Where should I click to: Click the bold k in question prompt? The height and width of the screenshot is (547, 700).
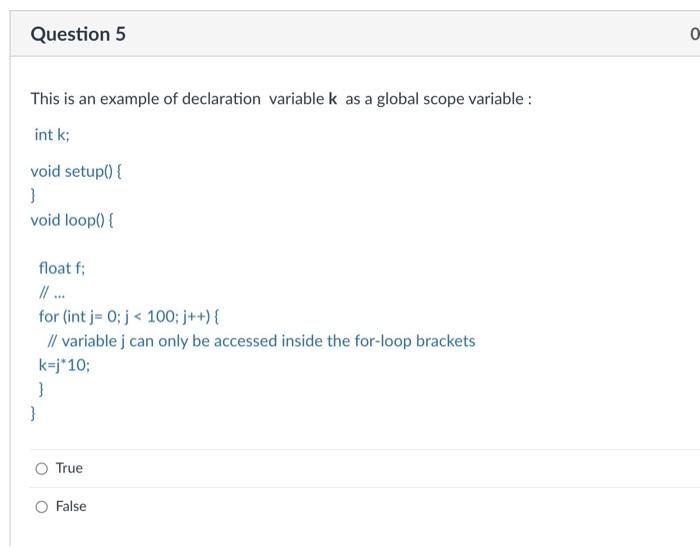pyautogui.click(x=333, y=99)
